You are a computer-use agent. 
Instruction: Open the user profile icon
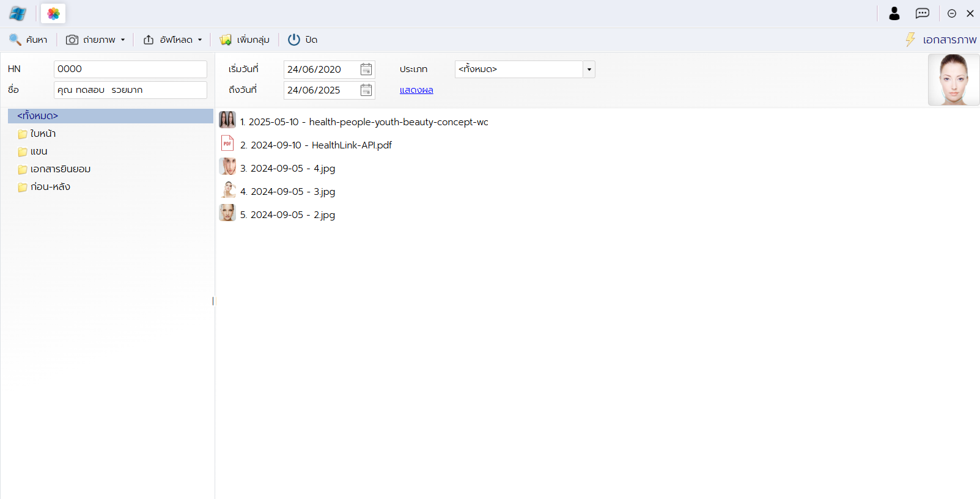point(894,13)
